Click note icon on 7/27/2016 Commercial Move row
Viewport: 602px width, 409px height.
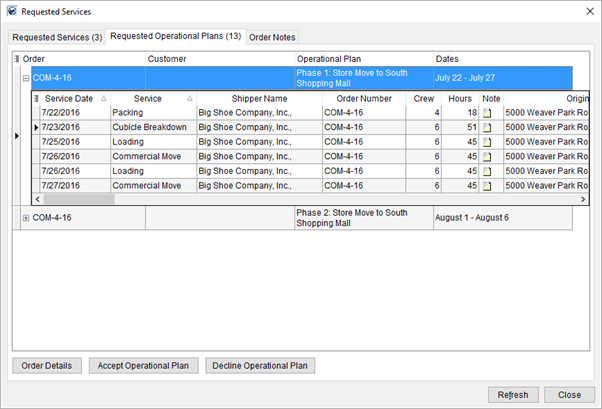pos(488,186)
